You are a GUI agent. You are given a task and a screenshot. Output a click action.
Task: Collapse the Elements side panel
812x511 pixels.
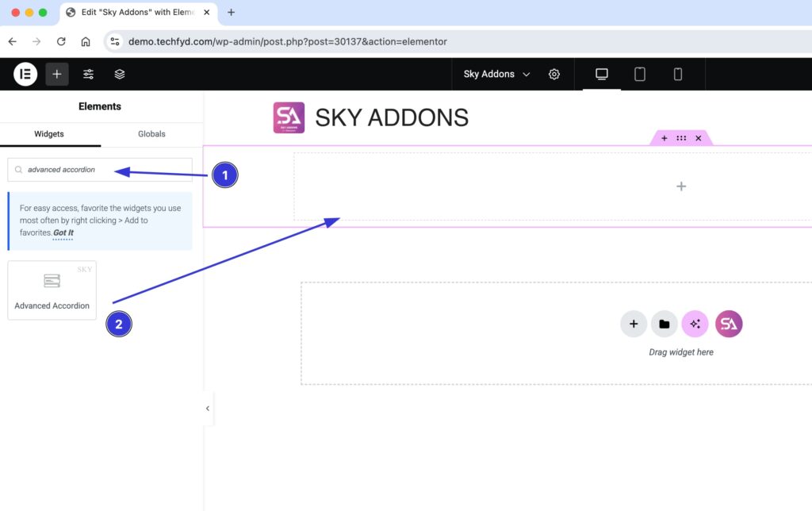click(x=208, y=409)
